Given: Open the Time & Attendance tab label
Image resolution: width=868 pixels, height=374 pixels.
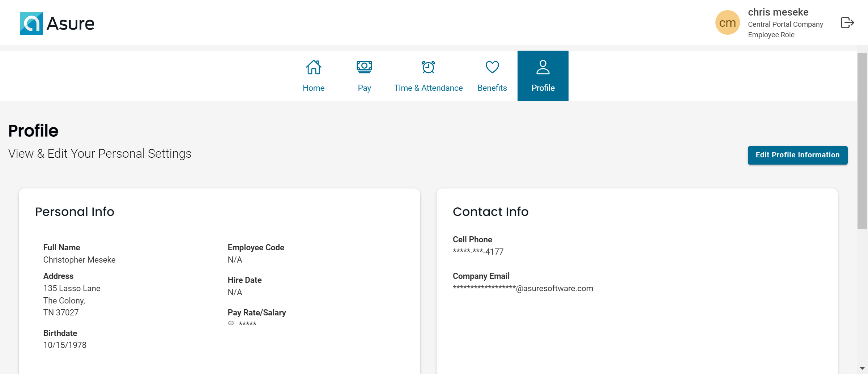Looking at the screenshot, I should [x=428, y=88].
